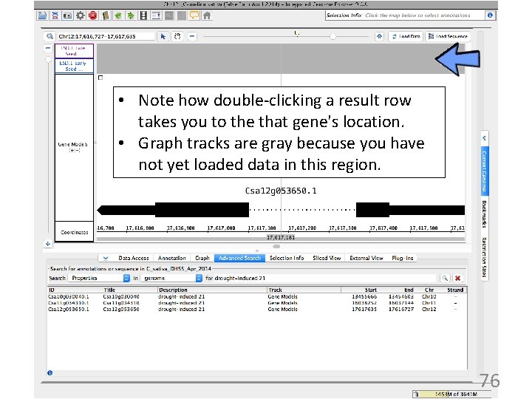Open the Current Genome side tab
Image resolution: width=532 pixels, height=399 pixels.
(485, 171)
